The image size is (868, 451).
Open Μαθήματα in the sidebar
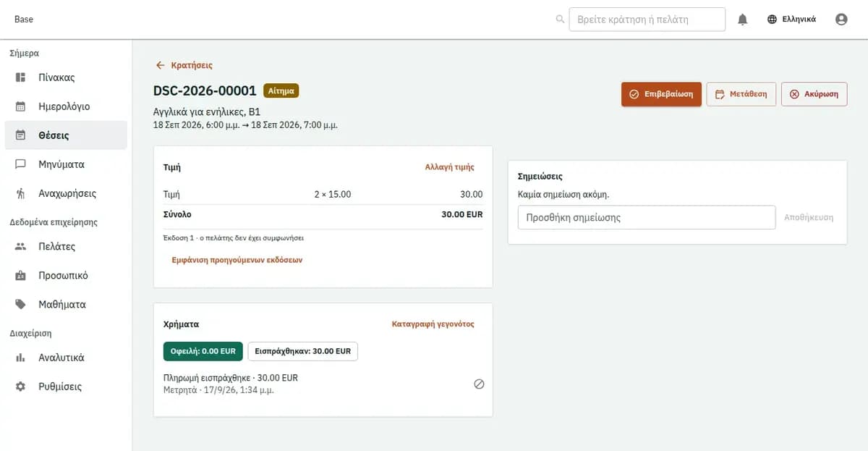66,305
